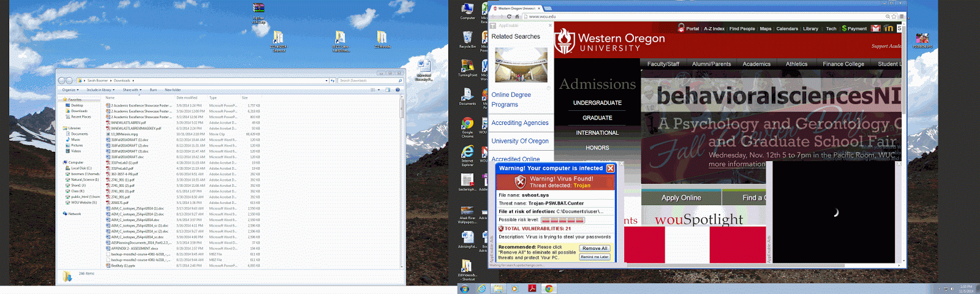Open Include in library dropdown
The image size is (980, 294).
(x=100, y=90)
